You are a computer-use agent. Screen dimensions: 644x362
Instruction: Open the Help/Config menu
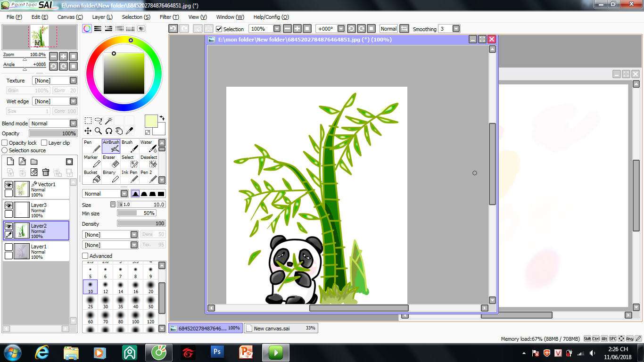(271, 17)
